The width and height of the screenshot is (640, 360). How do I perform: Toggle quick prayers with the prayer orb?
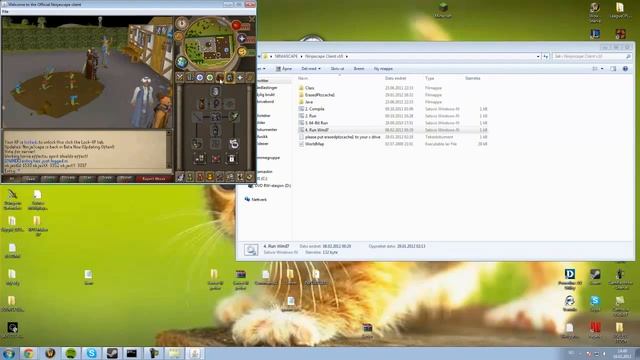point(242,39)
